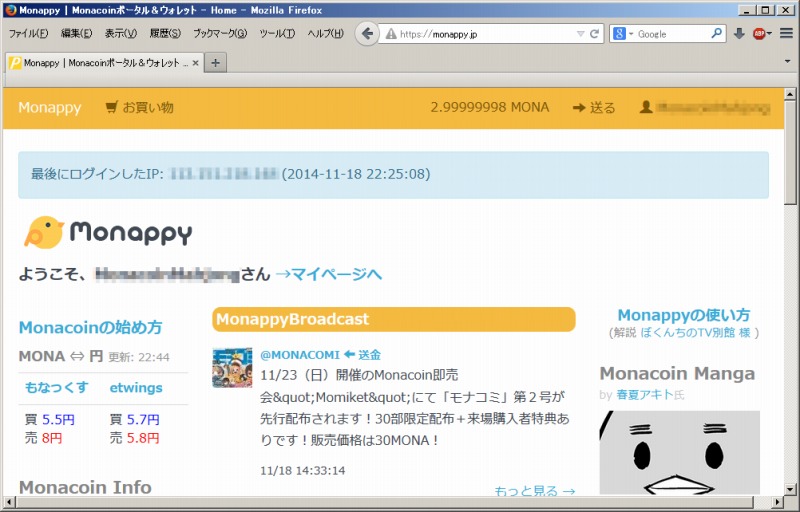Open the ファイル(F) menu
Viewport: 800px width, 512px height.
[28, 34]
